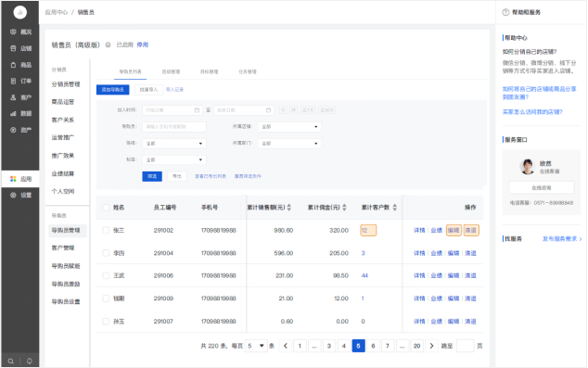Screen dimensions: 588x368
Task: Go to page 6 in pagination
Action: [373, 346]
